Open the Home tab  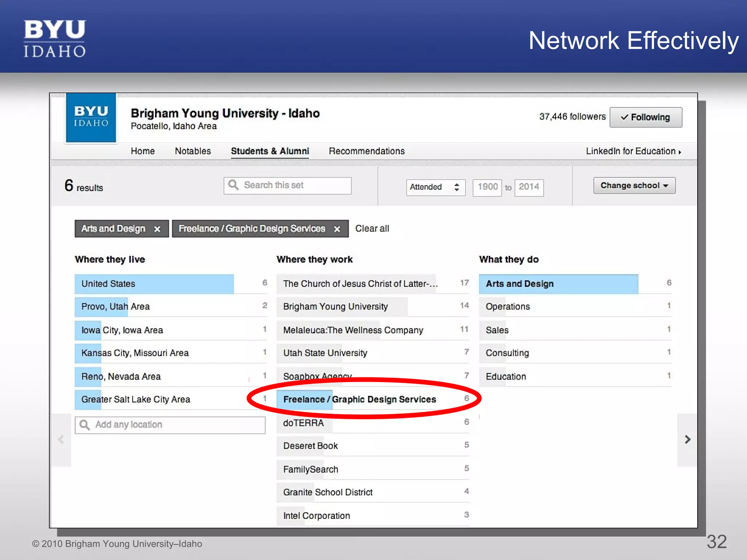(x=143, y=151)
